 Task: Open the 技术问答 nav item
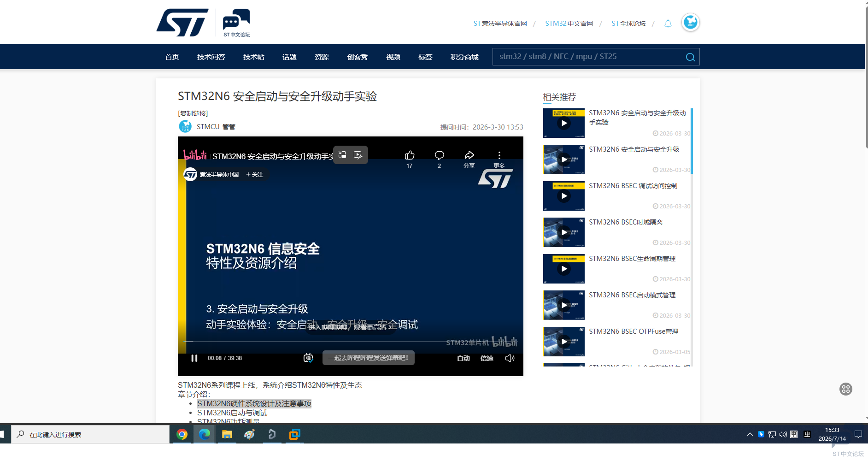pos(211,57)
